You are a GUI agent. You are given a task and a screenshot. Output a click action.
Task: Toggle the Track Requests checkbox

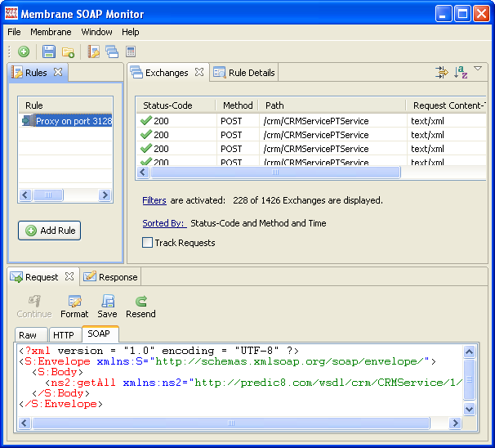pos(147,242)
